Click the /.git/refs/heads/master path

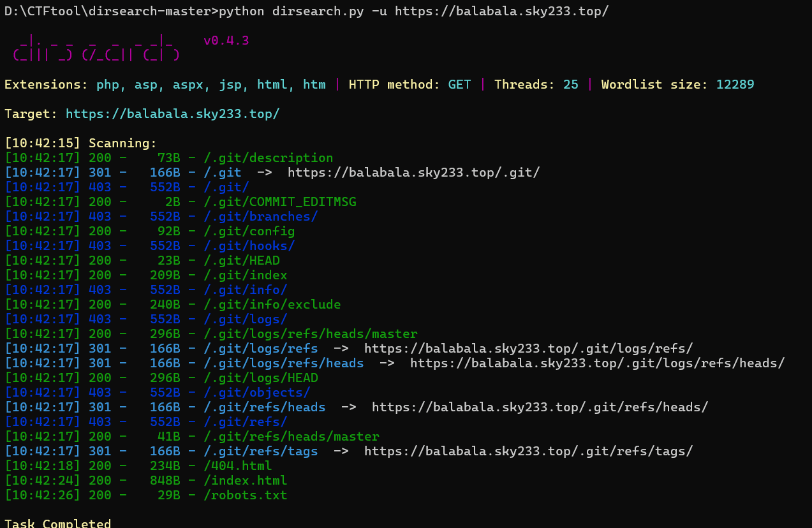click(x=292, y=436)
